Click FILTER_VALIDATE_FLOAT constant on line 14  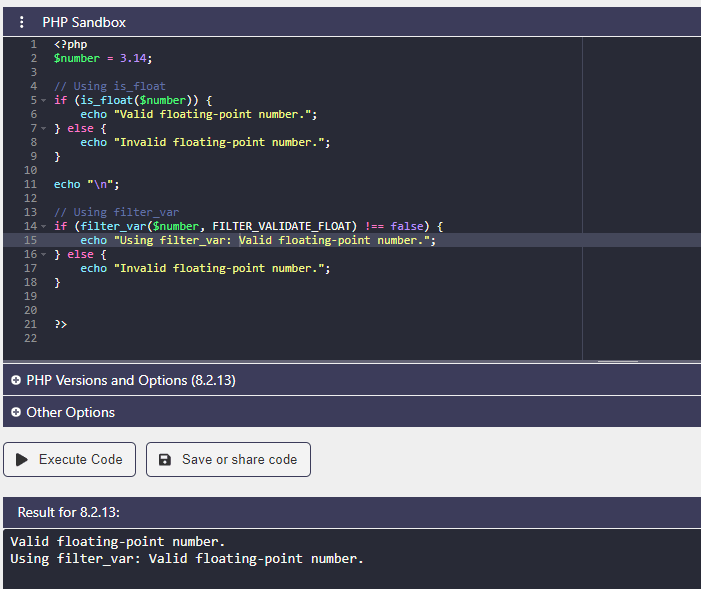[282, 226]
